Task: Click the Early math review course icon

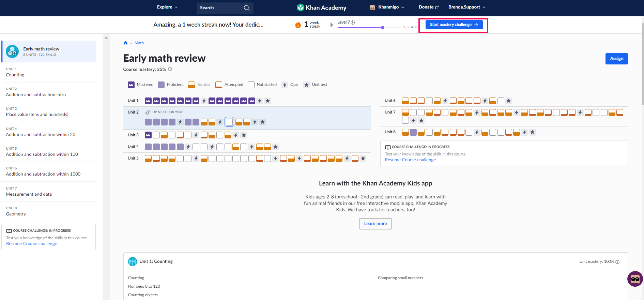Action: [12, 51]
